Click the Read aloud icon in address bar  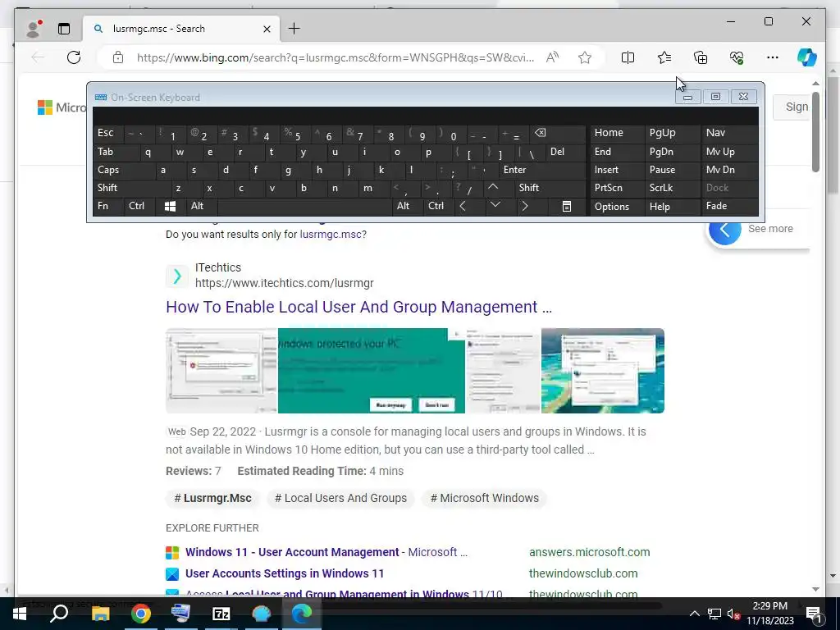(552, 57)
